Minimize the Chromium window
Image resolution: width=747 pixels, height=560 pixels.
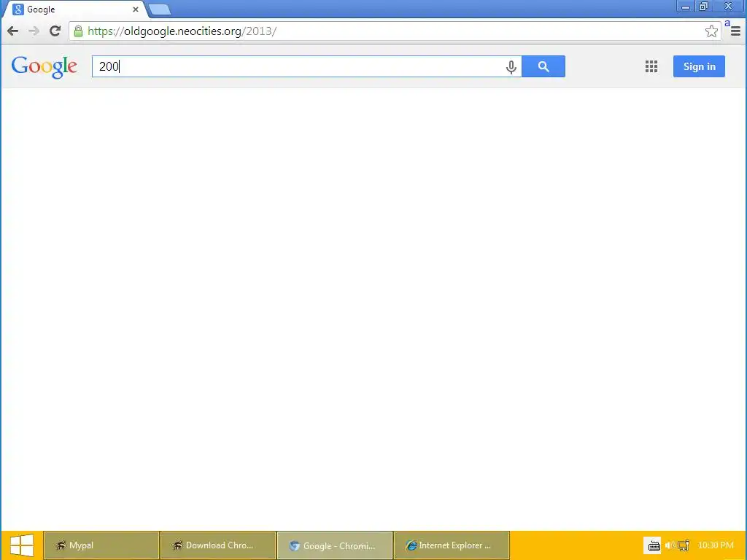pyautogui.click(x=686, y=7)
